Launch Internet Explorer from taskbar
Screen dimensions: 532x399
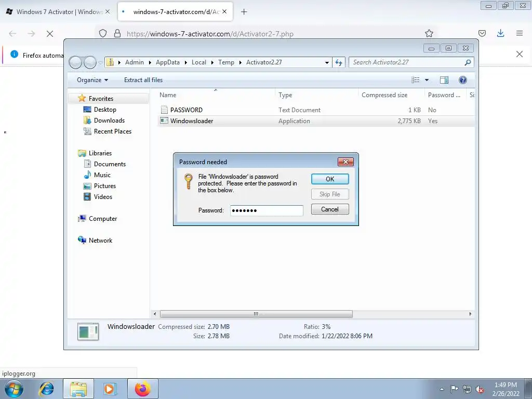coord(46,389)
